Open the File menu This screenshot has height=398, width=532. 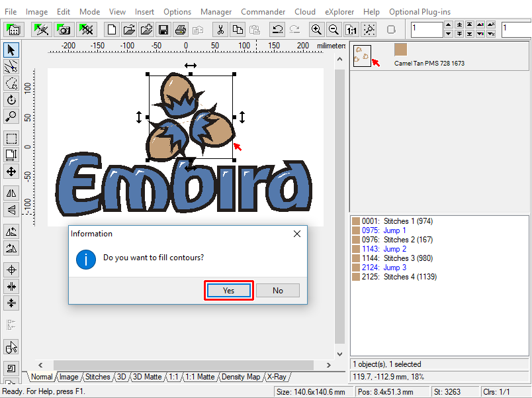pyautogui.click(x=11, y=12)
